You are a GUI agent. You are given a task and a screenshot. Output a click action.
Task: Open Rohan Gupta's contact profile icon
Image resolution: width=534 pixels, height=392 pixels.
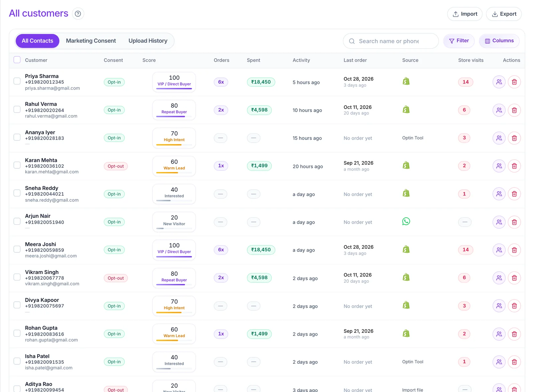pos(499,334)
